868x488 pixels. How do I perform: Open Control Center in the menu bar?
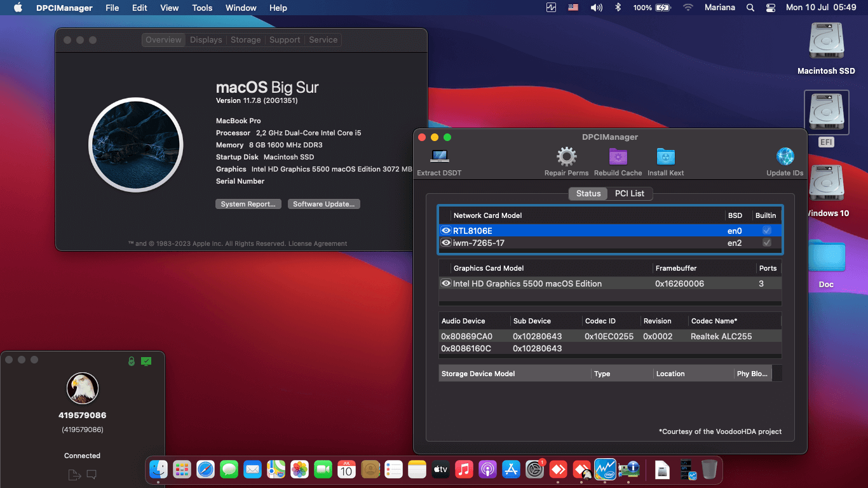771,8
